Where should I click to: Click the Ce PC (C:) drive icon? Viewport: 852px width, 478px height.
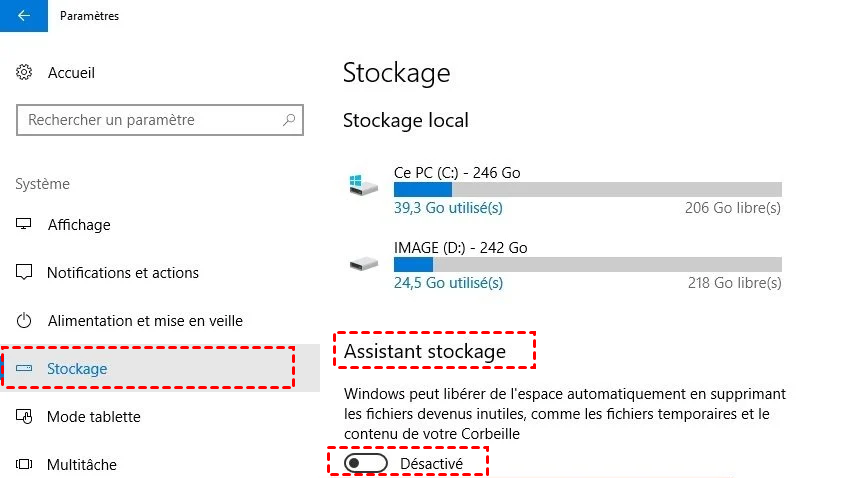(x=362, y=186)
